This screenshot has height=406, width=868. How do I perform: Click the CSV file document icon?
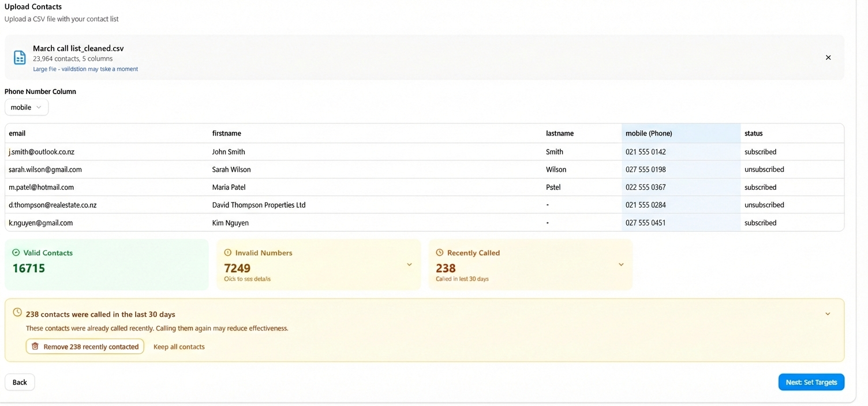tap(20, 58)
